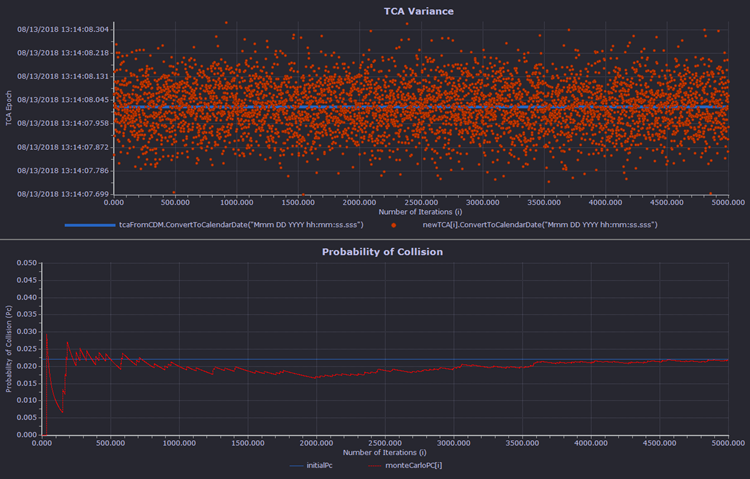Click the 13:14:07.699 y-axis tick label
Screen dimensions: 750x479
63,194
